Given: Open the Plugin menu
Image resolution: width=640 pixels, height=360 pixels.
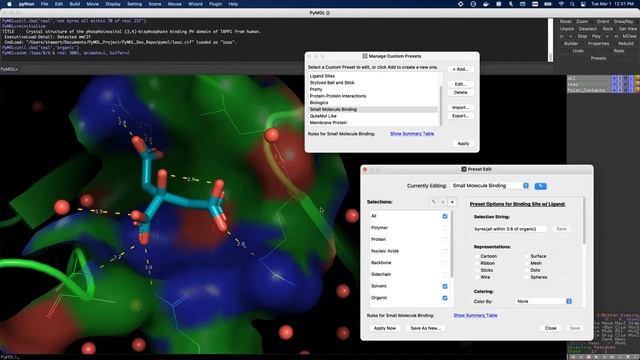Looking at the screenshot, I should pos(216,4).
